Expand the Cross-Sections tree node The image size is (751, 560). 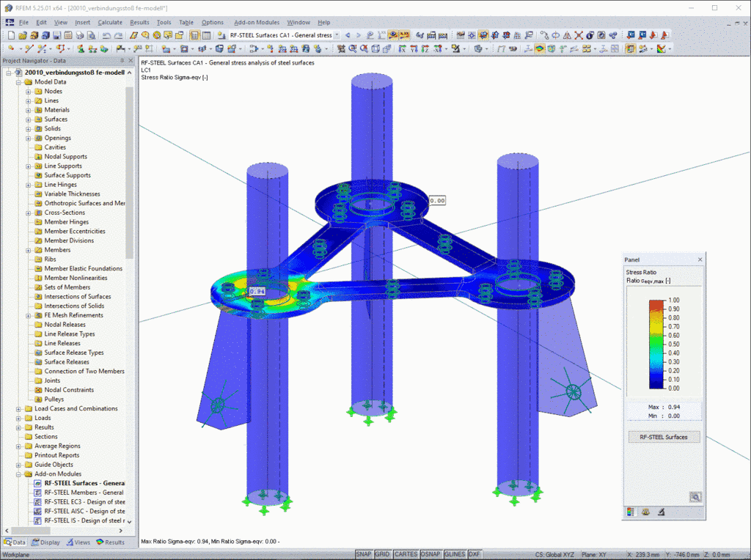click(29, 213)
